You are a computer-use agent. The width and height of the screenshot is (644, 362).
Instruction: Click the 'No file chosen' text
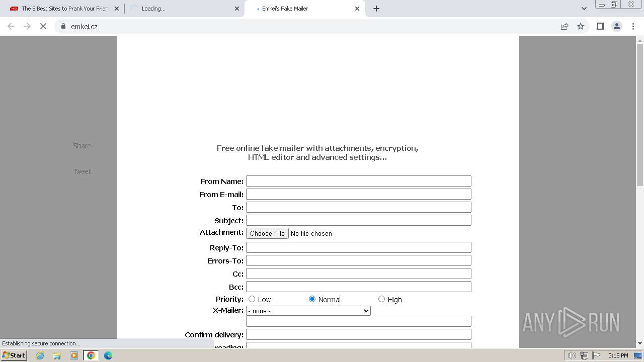(311, 233)
